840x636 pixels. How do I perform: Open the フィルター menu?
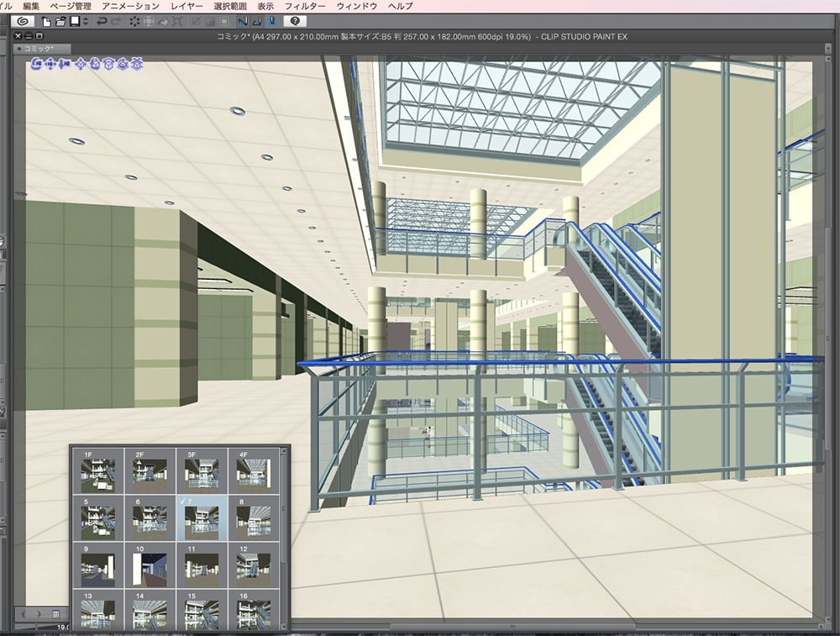pyautogui.click(x=305, y=6)
